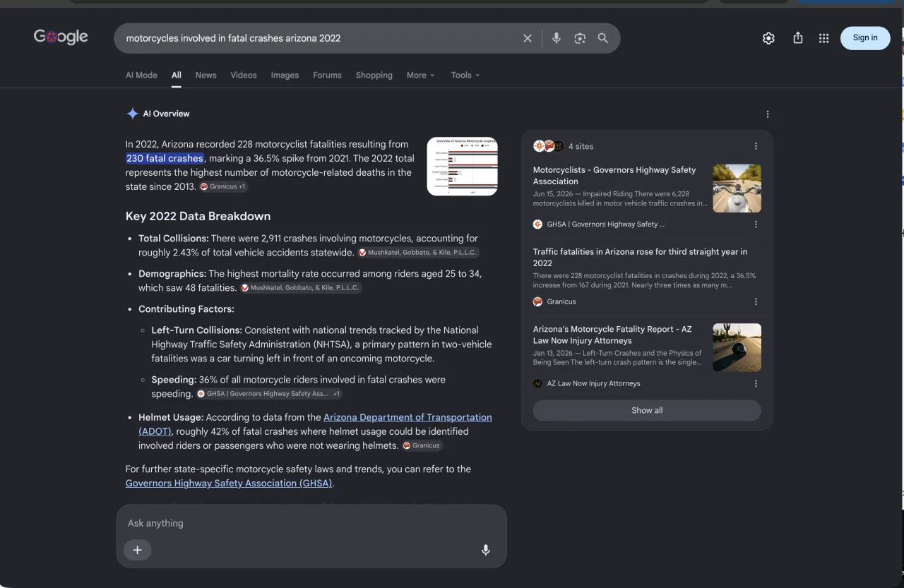
Task: Open the share icon near Sign in
Action: pos(798,38)
